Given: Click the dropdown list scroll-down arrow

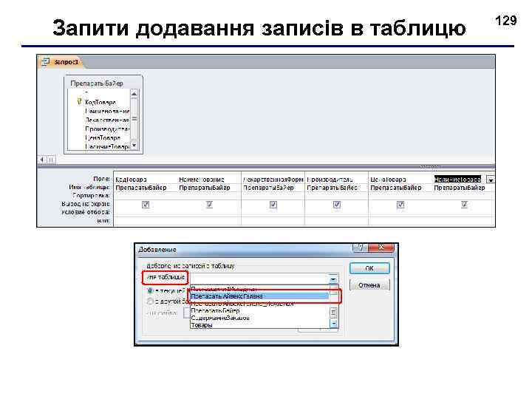Looking at the screenshot, I should (334, 324).
